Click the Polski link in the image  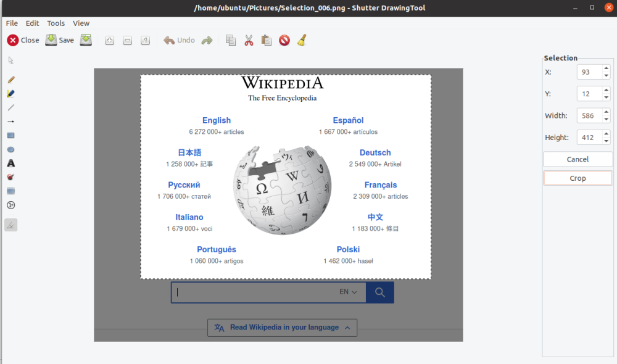(348, 249)
